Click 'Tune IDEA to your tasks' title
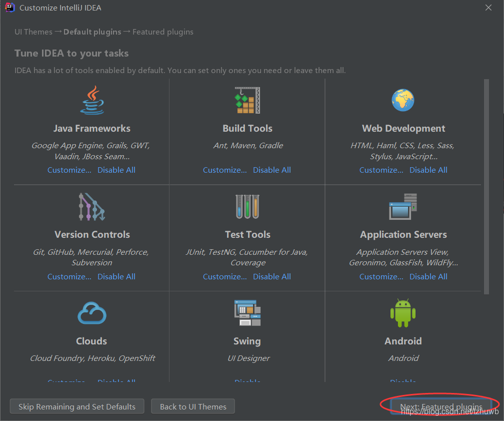504x421 pixels. tap(71, 53)
